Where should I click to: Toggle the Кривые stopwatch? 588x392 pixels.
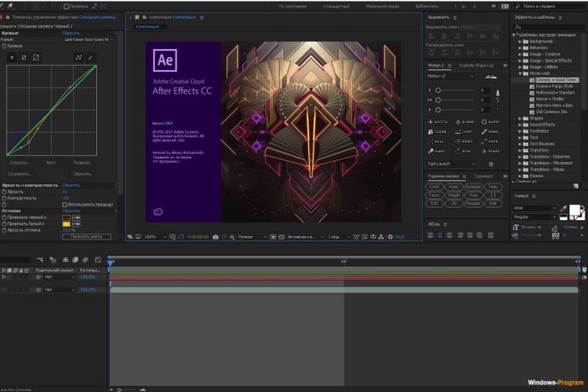pyautogui.click(x=4, y=45)
